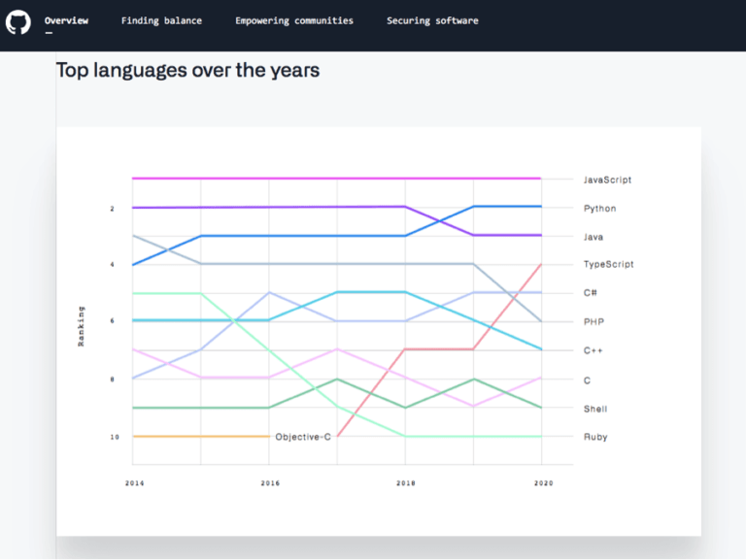Select the Java legend label
Screen dimensions: 746x560
coord(593,237)
